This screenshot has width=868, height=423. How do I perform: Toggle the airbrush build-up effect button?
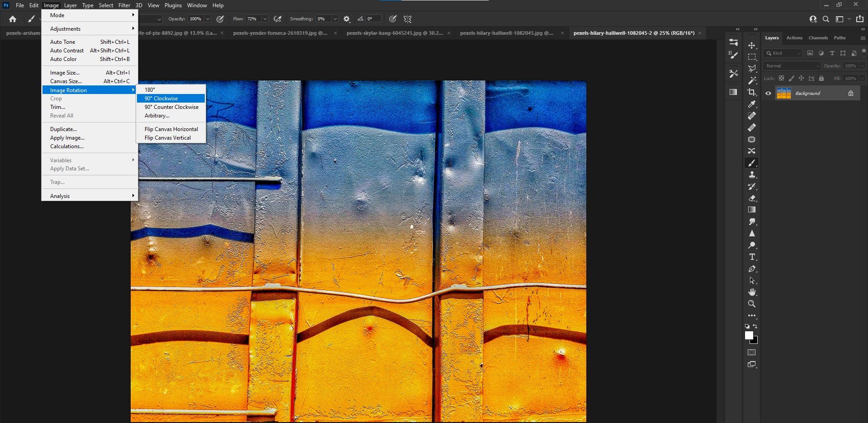278,19
